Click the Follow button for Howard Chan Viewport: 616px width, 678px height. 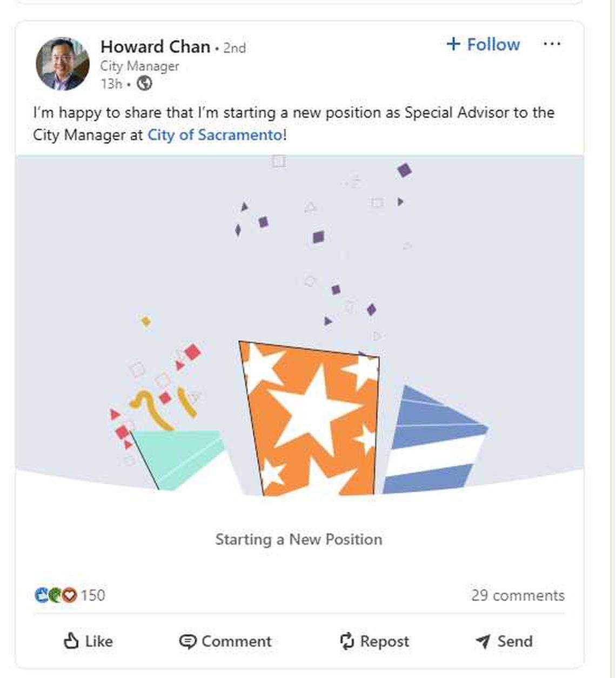(x=483, y=44)
